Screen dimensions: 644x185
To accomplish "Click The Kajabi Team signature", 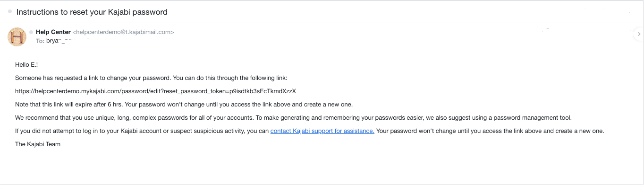I will click(38, 144).
